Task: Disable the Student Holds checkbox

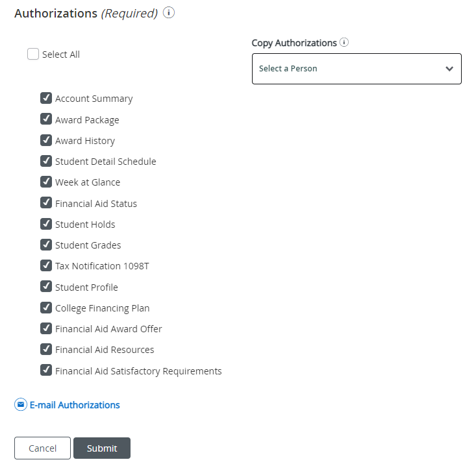Action: pyautogui.click(x=46, y=224)
